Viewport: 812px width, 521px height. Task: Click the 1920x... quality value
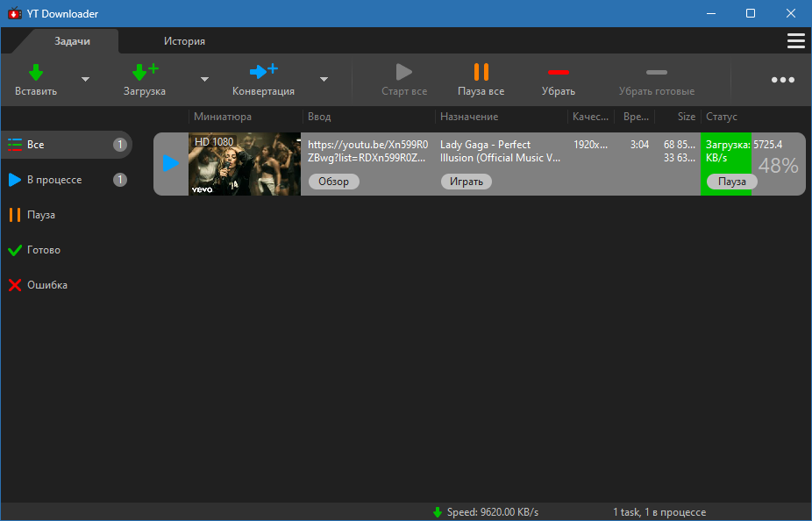(591, 145)
